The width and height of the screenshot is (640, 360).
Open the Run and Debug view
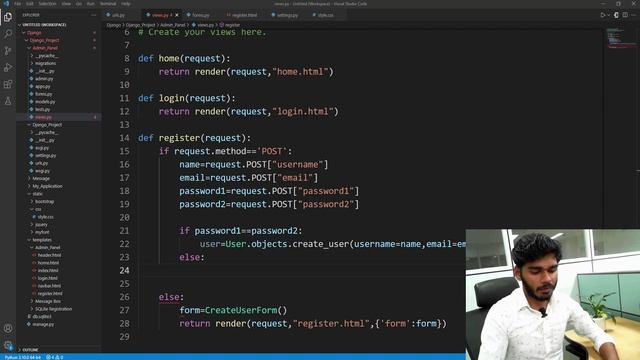[x=8, y=67]
